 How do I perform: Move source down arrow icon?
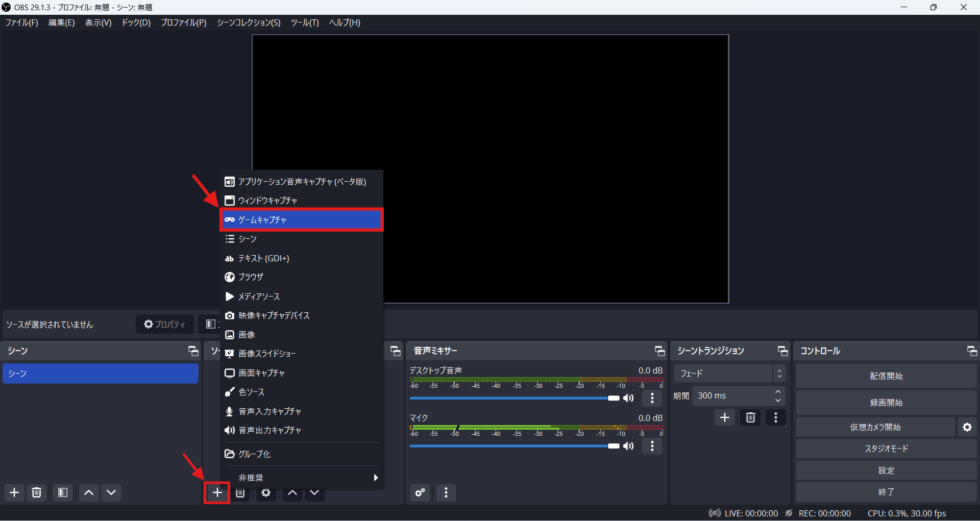pyautogui.click(x=315, y=493)
